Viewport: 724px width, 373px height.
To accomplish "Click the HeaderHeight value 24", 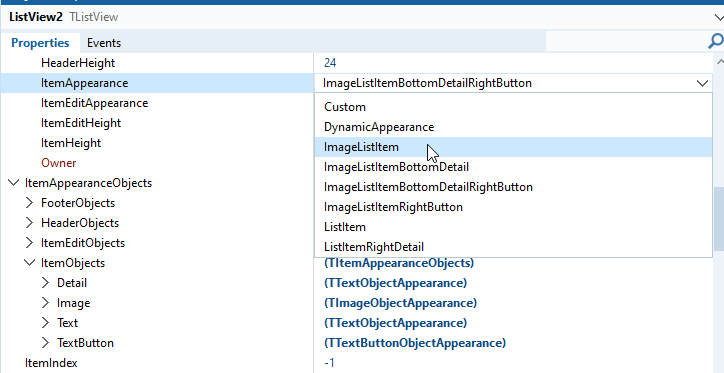I will pyautogui.click(x=330, y=63).
